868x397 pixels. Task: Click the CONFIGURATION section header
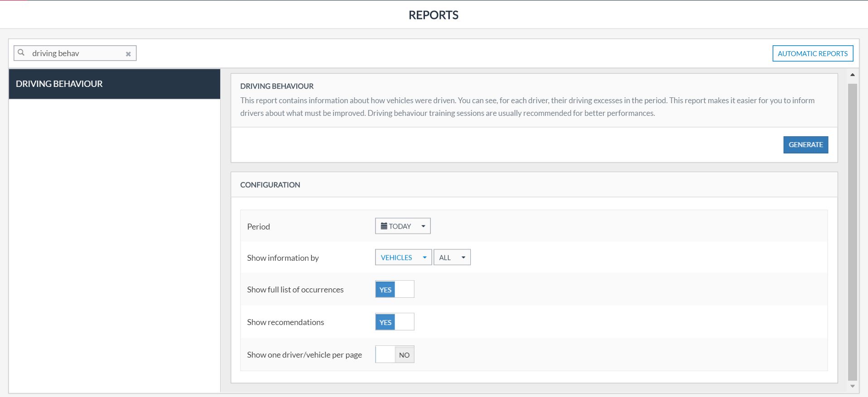(270, 185)
